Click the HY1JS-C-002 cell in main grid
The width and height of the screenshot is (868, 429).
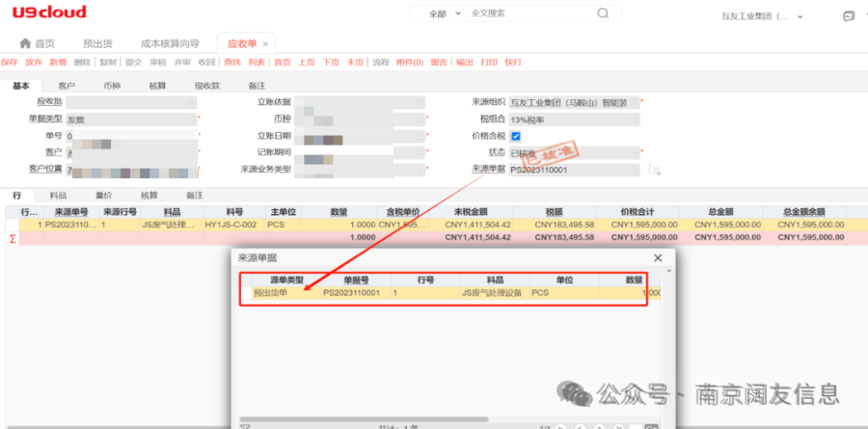point(234,225)
